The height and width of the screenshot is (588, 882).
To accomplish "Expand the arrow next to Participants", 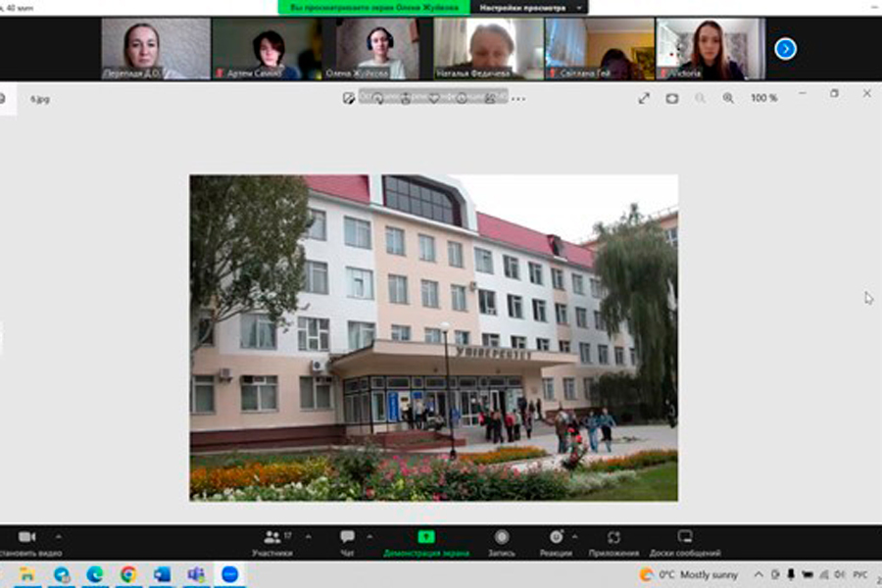I will 309,536.
